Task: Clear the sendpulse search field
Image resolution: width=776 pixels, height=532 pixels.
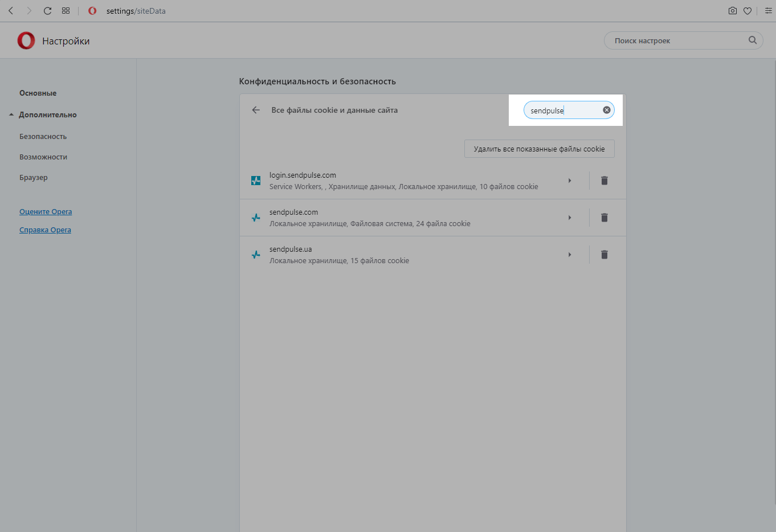Action: (x=607, y=110)
